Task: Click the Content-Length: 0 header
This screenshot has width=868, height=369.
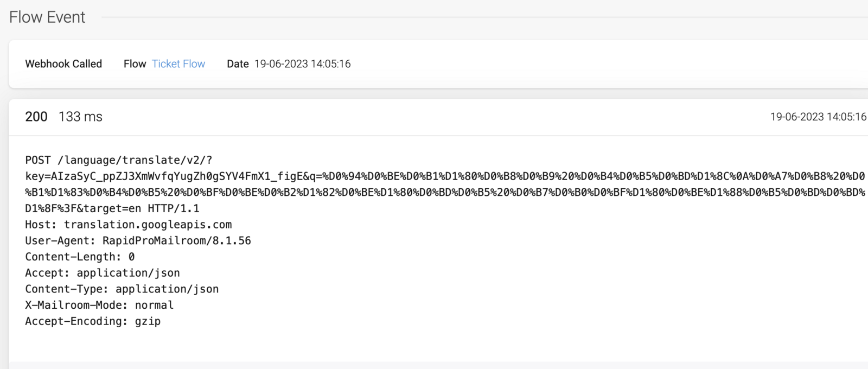Action: click(x=80, y=257)
